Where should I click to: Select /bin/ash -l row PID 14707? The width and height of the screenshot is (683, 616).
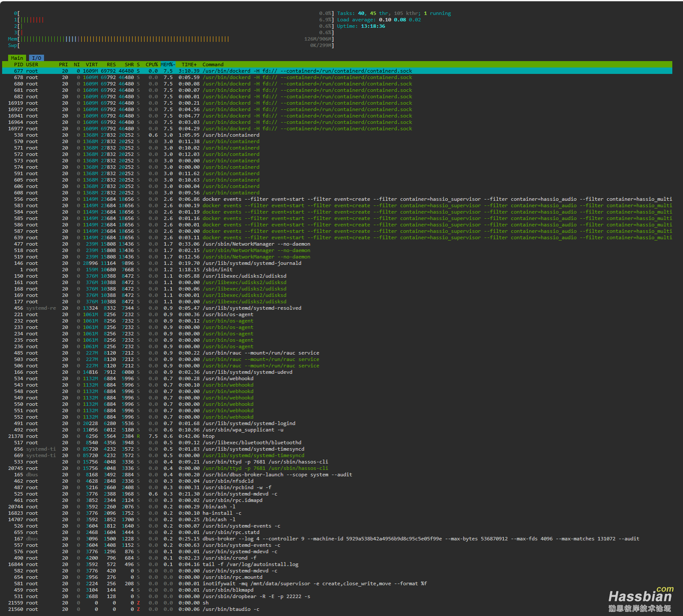pos(337,519)
